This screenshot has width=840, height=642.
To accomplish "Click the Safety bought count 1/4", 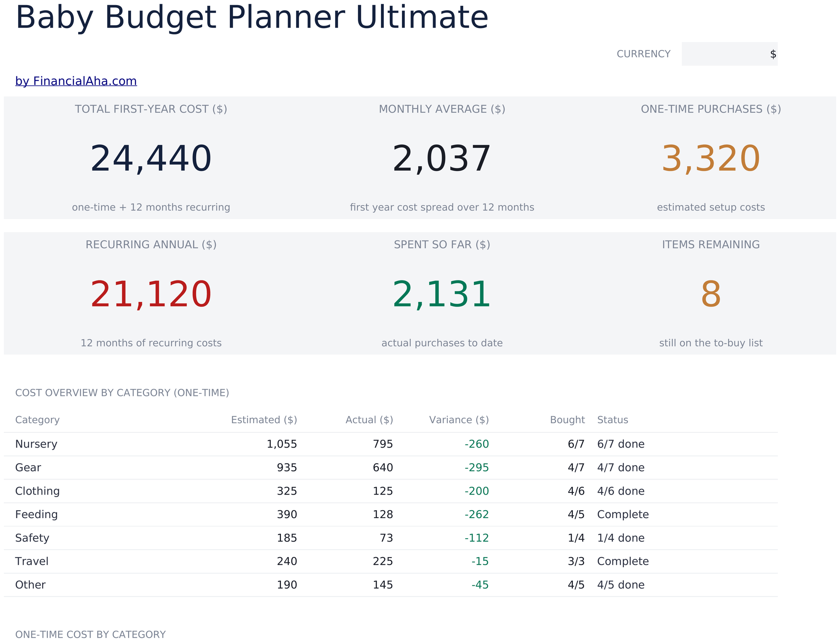I will click(576, 538).
